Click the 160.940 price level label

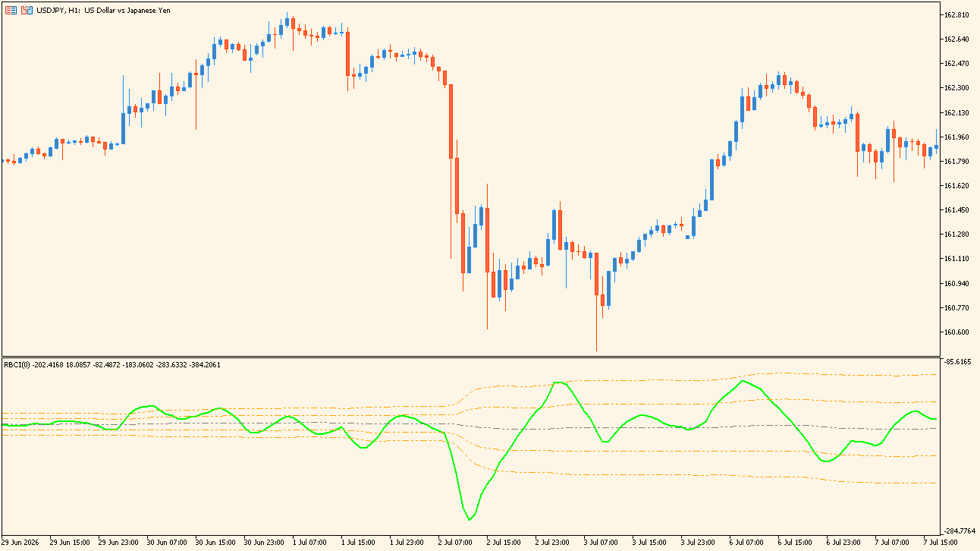coord(957,284)
